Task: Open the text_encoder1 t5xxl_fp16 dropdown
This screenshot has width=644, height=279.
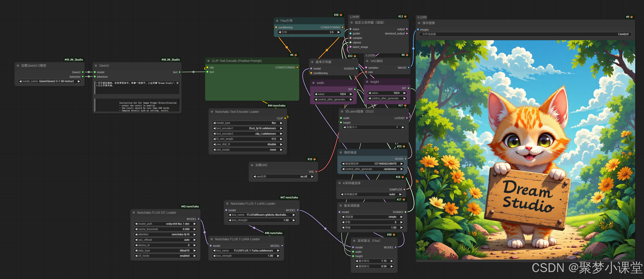Action: coord(248,128)
